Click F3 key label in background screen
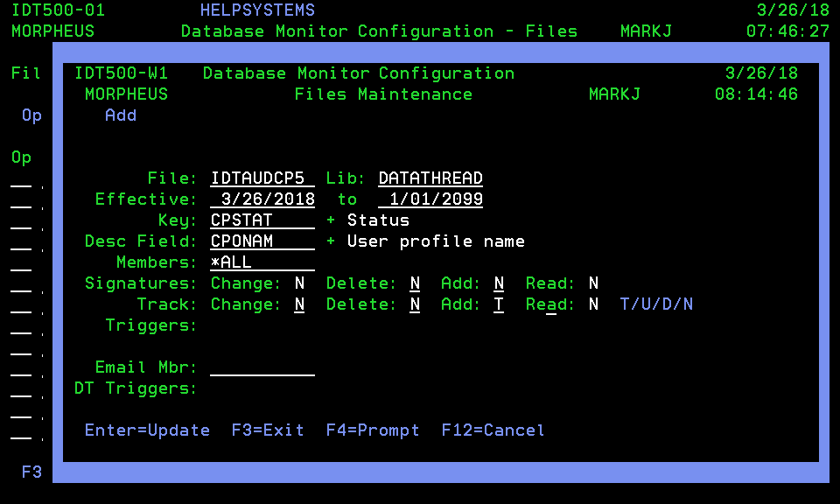The image size is (840, 504). click(31, 472)
